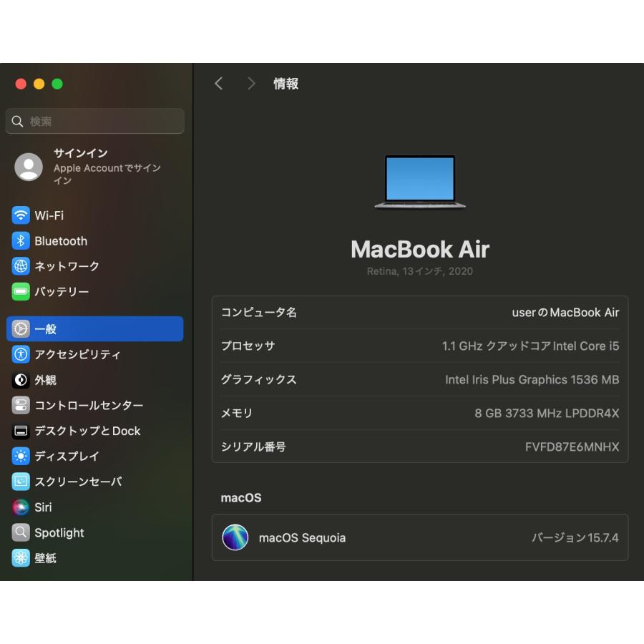The image size is (644, 644).
Task: Click Intel Iris Plus Graphics 1536 MB
Action: pos(532,379)
